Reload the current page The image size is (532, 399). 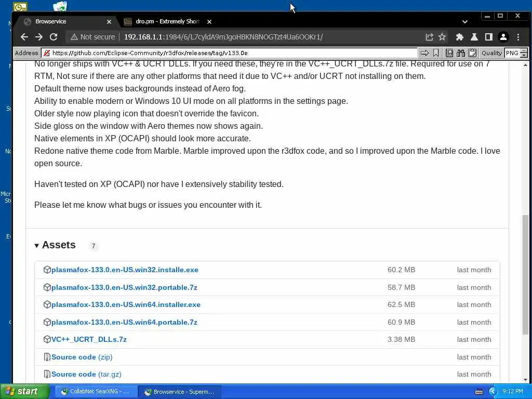point(54,37)
